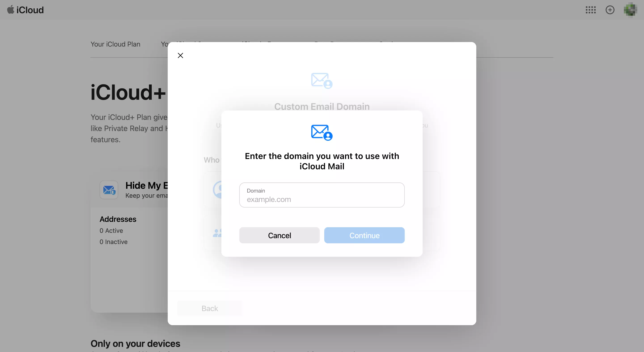Click the Cancel button
644x352 pixels.
(x=280, y=235)
